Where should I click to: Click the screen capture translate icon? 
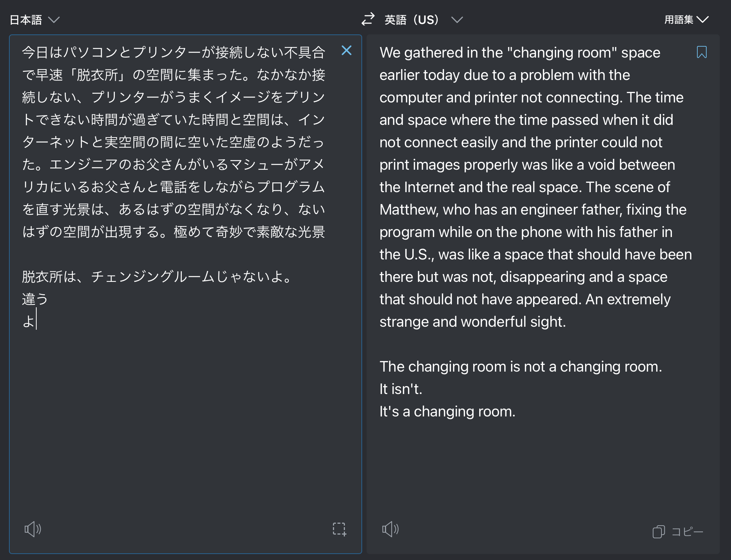[339, 529]
